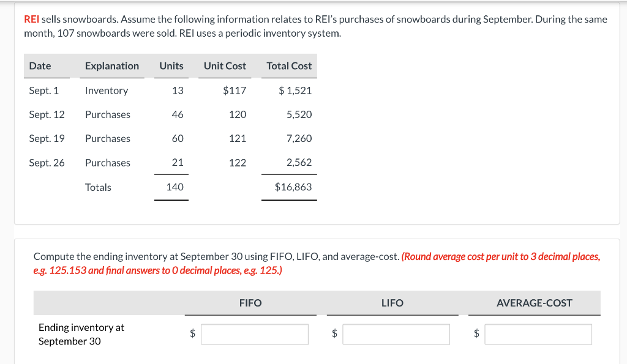The image size is (627, 364).
Task: Click the Sept. 12 date cell
Action: click(x=47, y=114)
